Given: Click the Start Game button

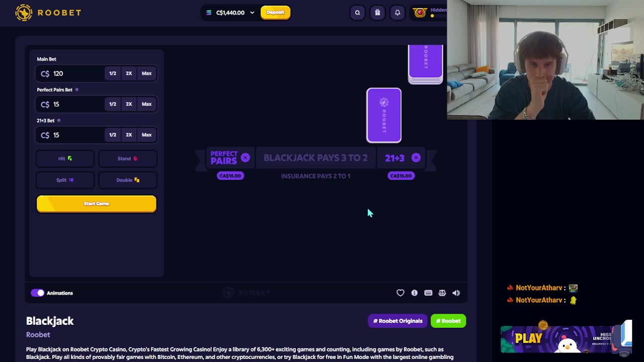Looking at the screenshot, I should click(x=96, y=204).
